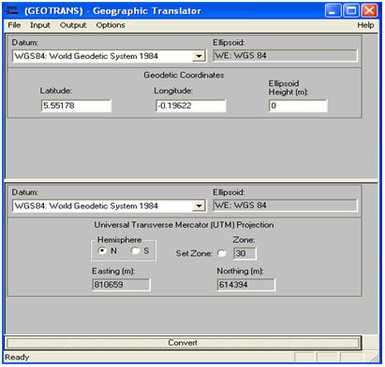Click the Ellipsoid Height input field

pos(298,106)
